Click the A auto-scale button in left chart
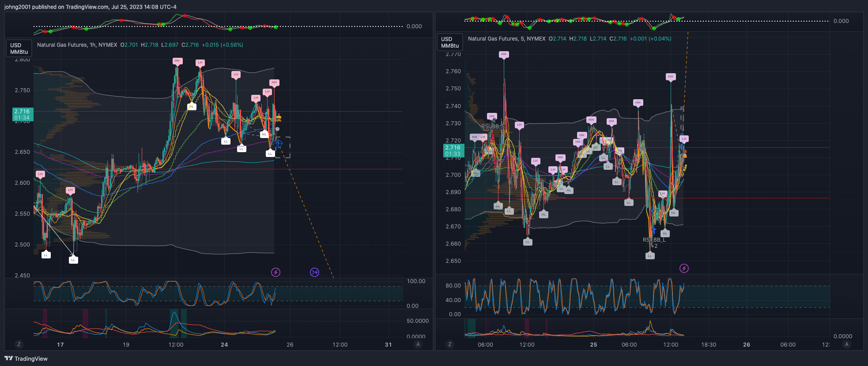Viewport: 868px width, 366px height. (418, 344)
